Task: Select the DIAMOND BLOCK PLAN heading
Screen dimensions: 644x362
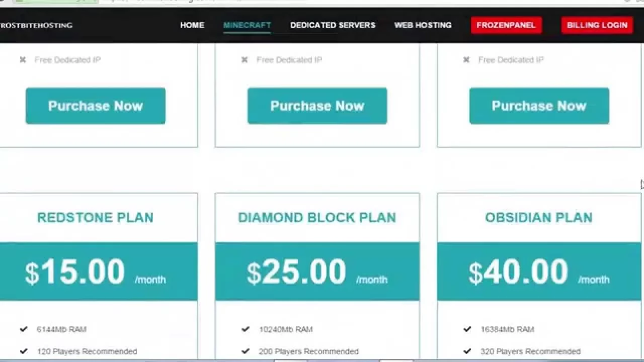Action: tap(317, 218)
